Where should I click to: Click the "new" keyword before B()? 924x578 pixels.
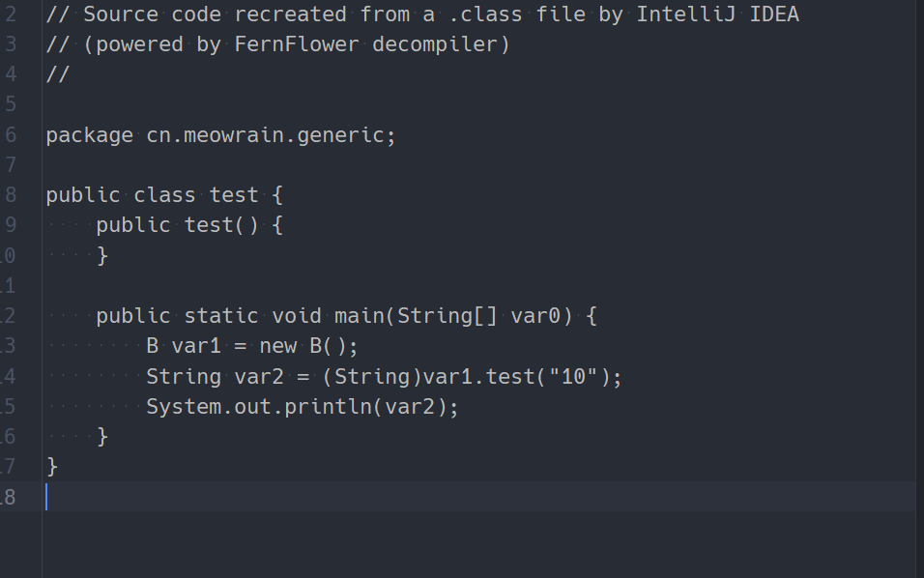278,346
